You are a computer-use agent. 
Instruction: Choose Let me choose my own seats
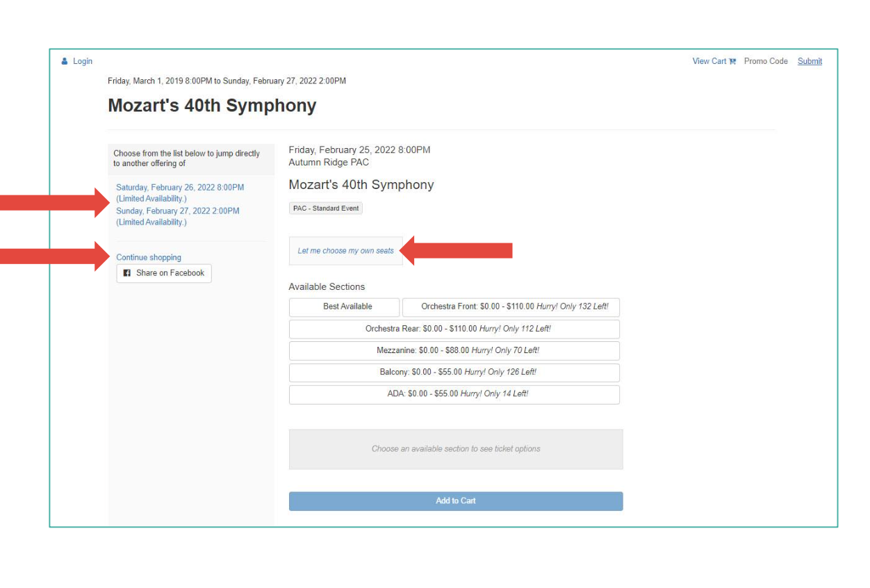(x=345, y=251)
